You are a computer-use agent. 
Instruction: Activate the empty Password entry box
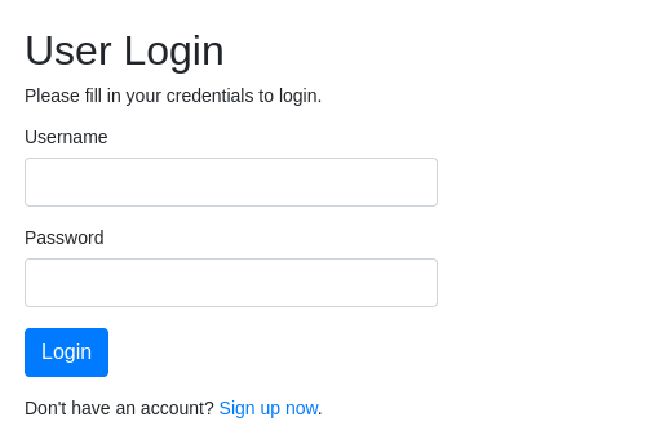(231, 283)
